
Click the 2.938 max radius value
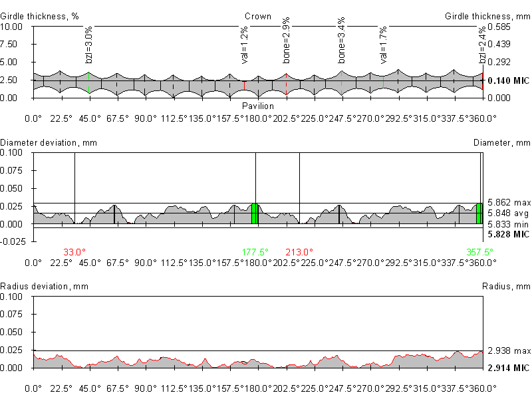pyautogui.click(x=508, y=350)
